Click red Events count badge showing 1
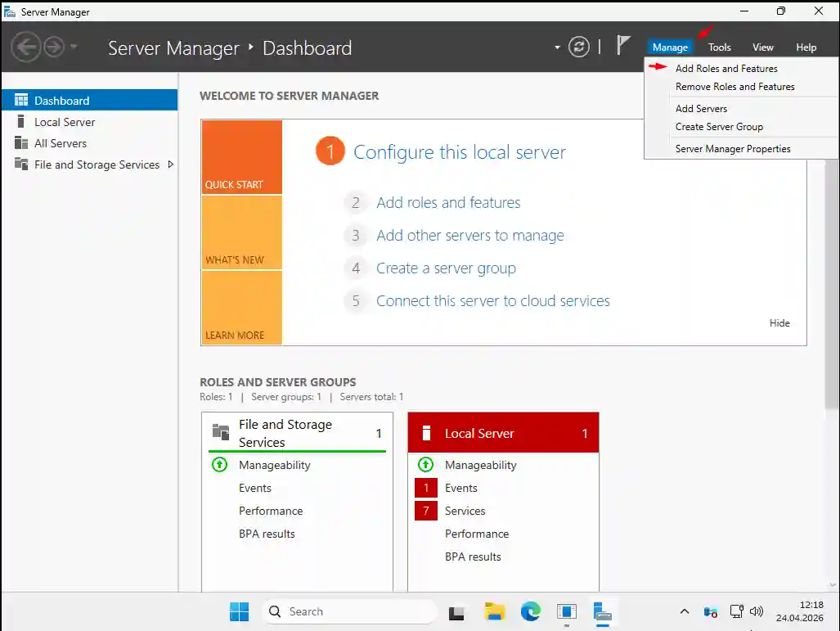The width and height of the screenshot is (840, 631). [426, 488]
